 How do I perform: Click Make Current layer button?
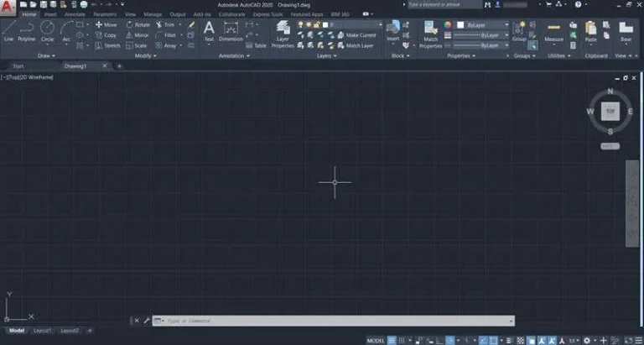point(356,35)
